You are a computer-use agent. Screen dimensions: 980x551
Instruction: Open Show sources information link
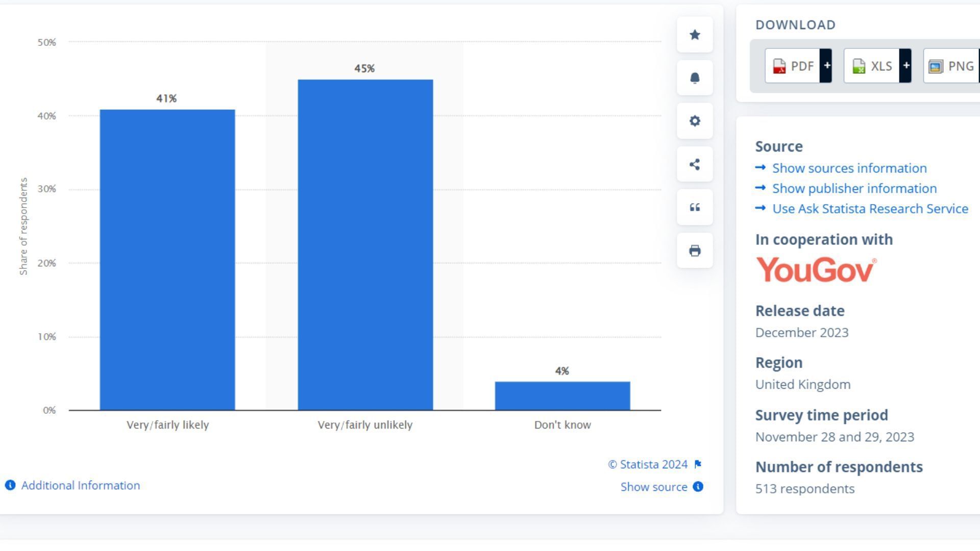[x=849, y=168]
